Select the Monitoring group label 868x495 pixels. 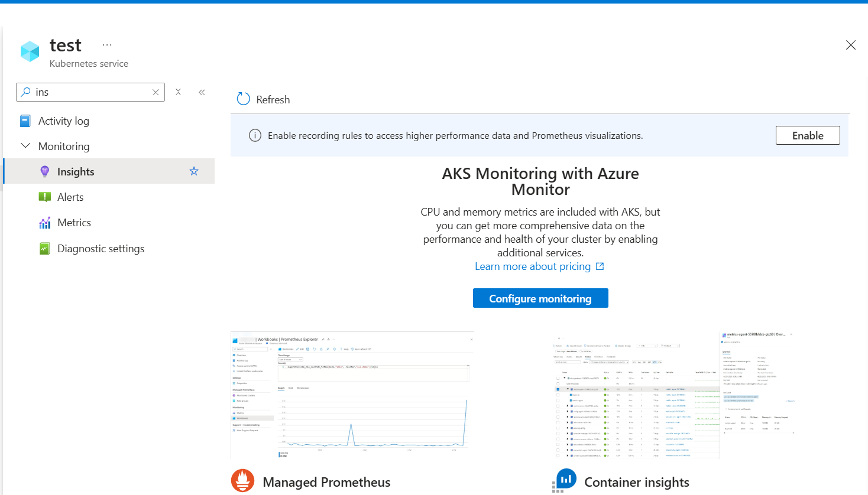[64, 146]
